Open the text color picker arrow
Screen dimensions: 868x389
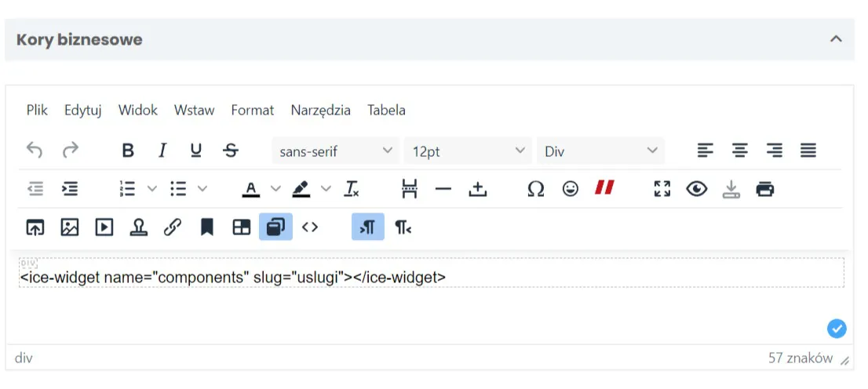(275, 189)
